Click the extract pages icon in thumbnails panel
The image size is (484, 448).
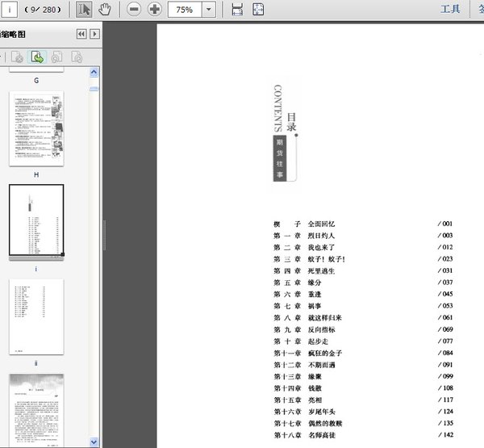tap(37, 57)
